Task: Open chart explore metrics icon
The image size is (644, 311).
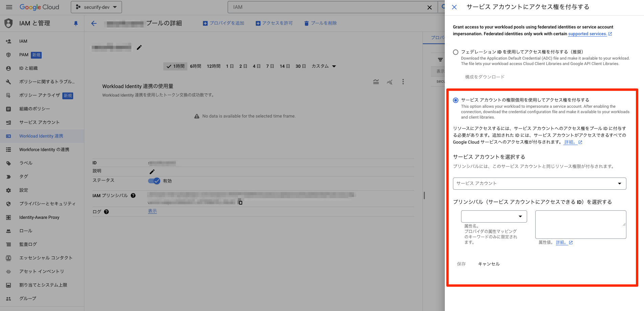Action: [x=390, y=82]
